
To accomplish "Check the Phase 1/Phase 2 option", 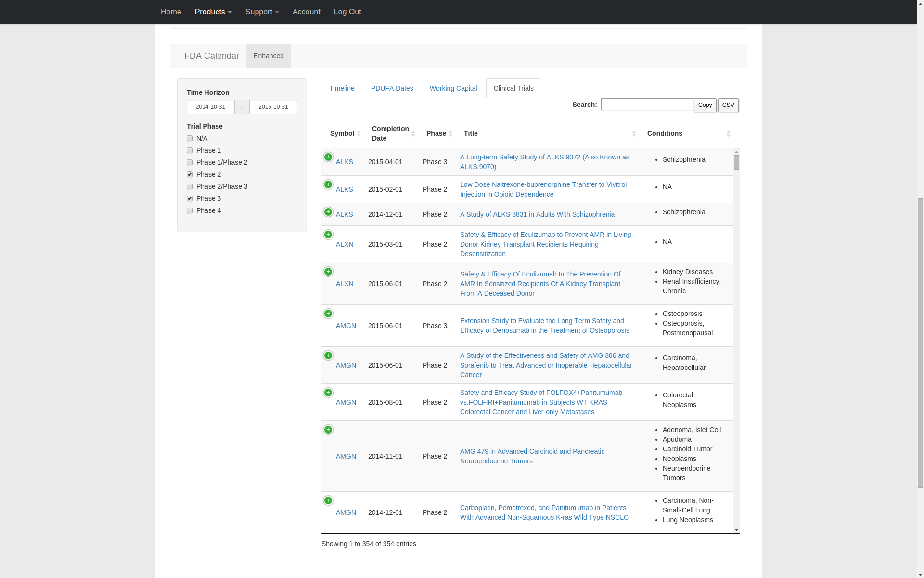I will (190, 162).
